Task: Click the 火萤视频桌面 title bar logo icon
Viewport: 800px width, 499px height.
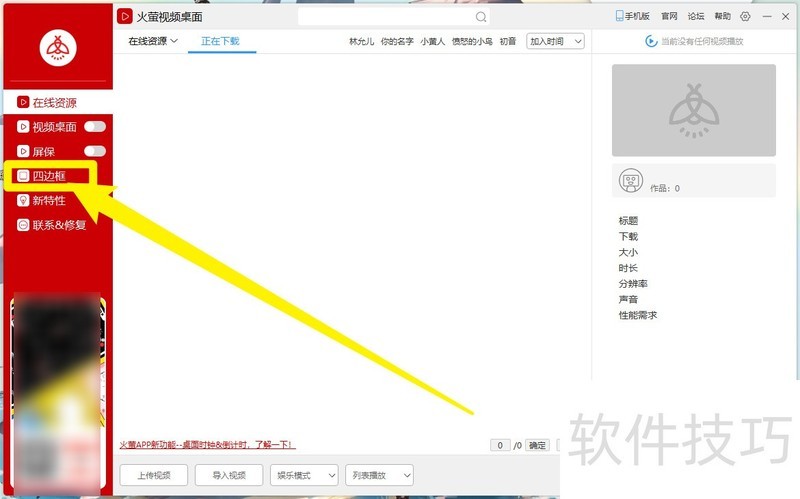Action: [x=124, y=16]
